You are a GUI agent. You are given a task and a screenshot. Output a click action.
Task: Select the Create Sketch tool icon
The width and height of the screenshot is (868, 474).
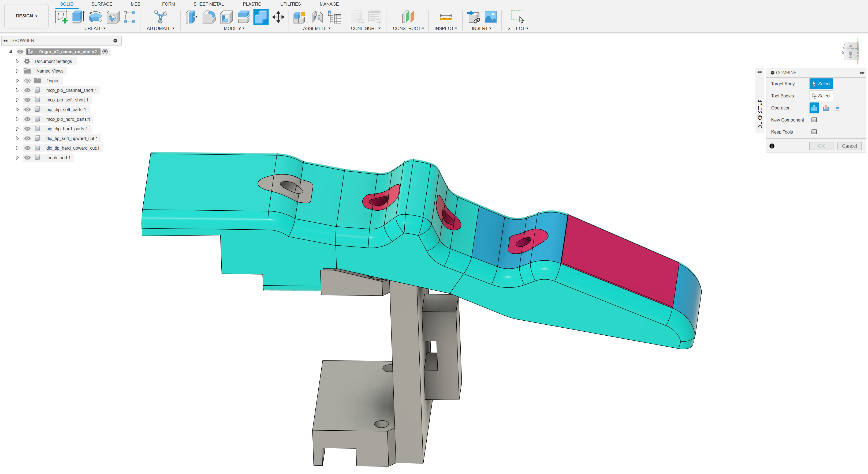(61, 17)
